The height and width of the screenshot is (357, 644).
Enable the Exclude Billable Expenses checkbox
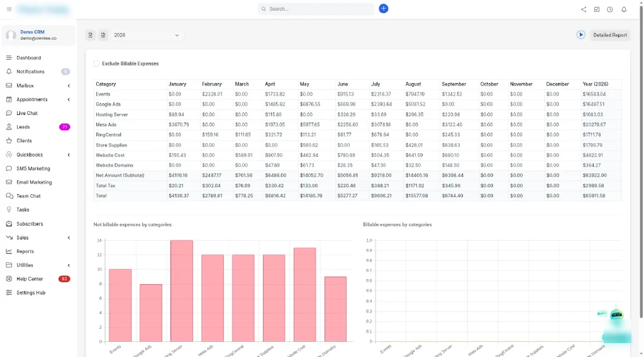[x=96, y=63]
